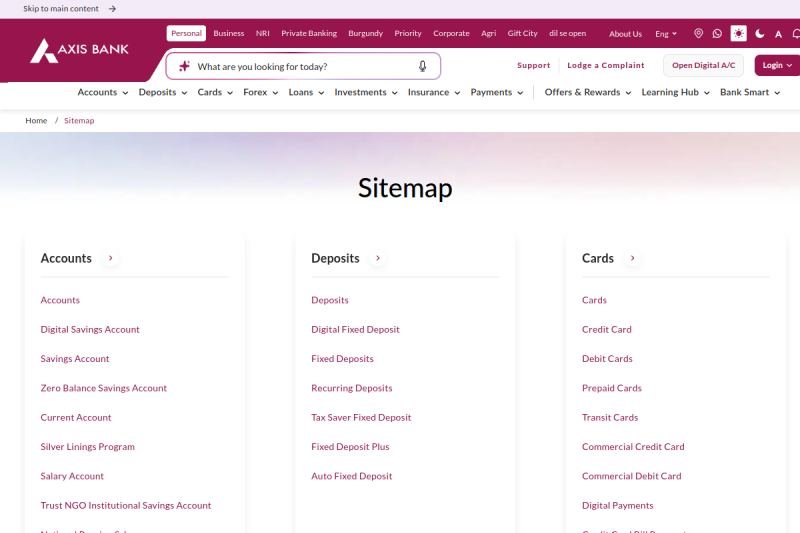Image resolution: width=800 pixels, height=533 pixels.
Task: Open the Accounts section arrow icon
Action: coord(110,258)
